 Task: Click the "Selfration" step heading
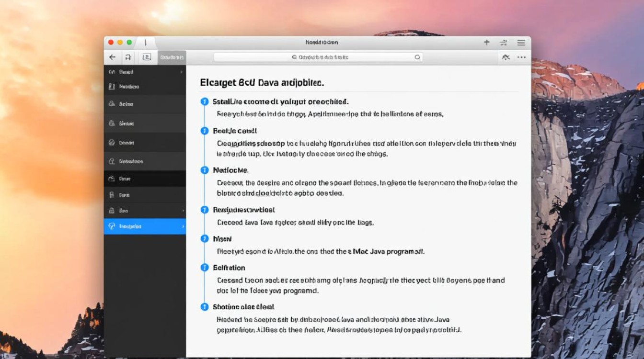[229, 268]
